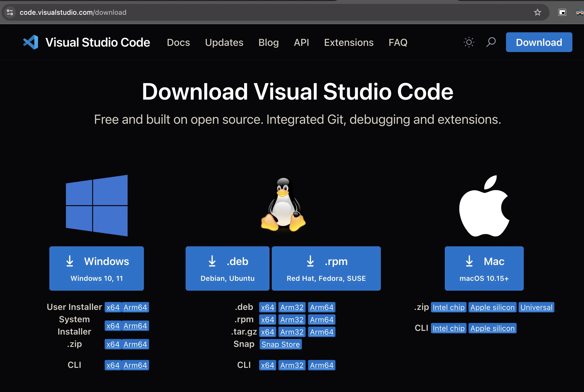This screenshot has height=392, width=584.
Task: Go to the Updates page
Action: (x=224, y=42)
